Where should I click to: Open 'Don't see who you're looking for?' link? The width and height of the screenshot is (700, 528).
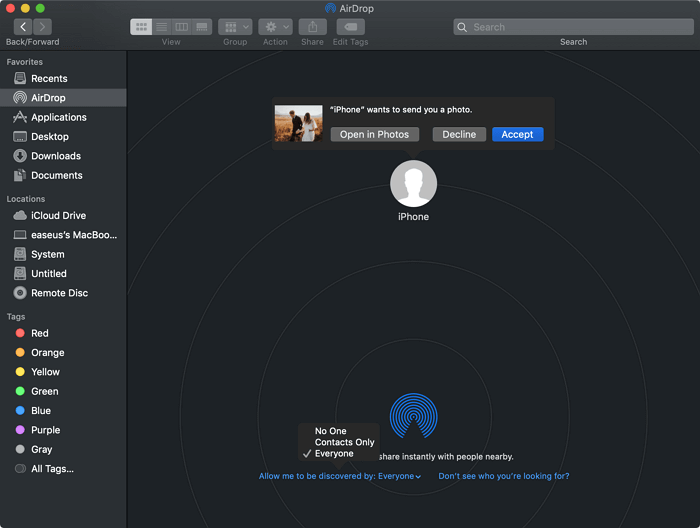tap(504, 476)
